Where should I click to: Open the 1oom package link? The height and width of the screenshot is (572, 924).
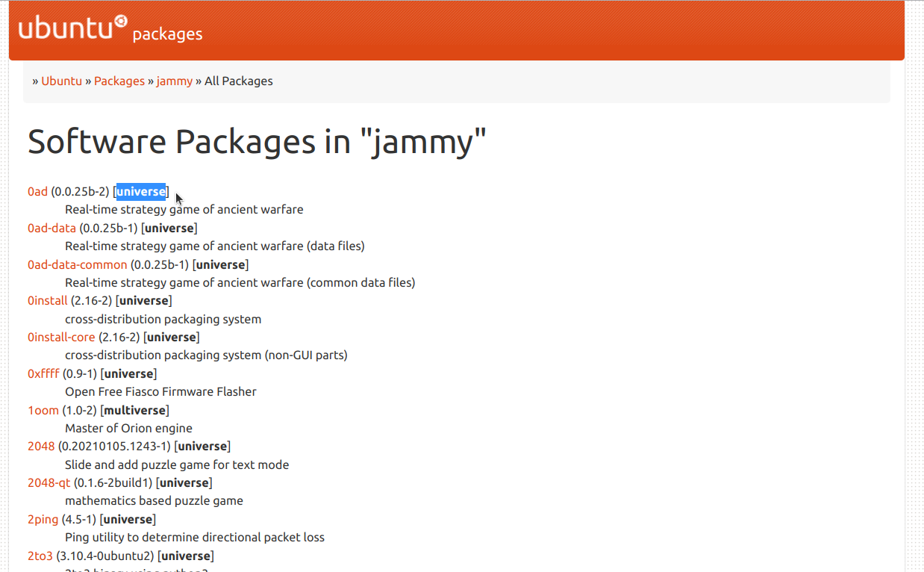43,410
